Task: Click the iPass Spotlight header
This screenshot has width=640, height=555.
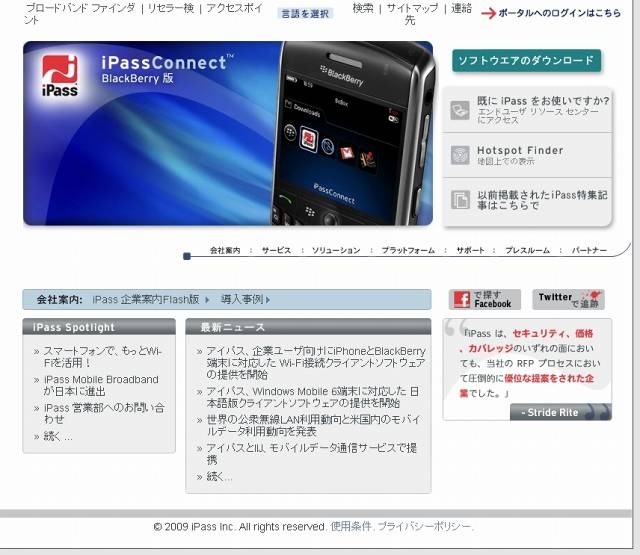Action: [99, 327]
